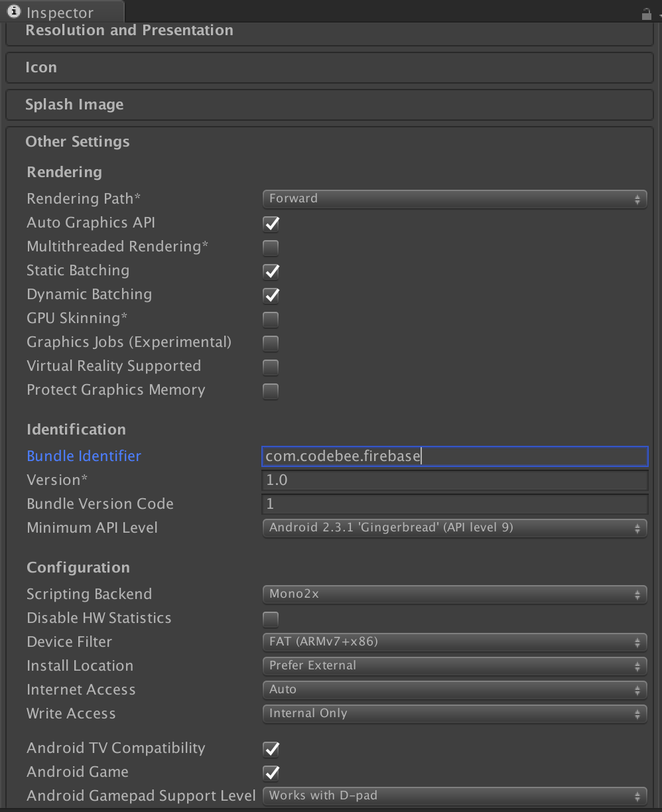This screenshot has height=812, width=662.
Task: Click the Bundle Identifier text field
Action: coord(454,456)
